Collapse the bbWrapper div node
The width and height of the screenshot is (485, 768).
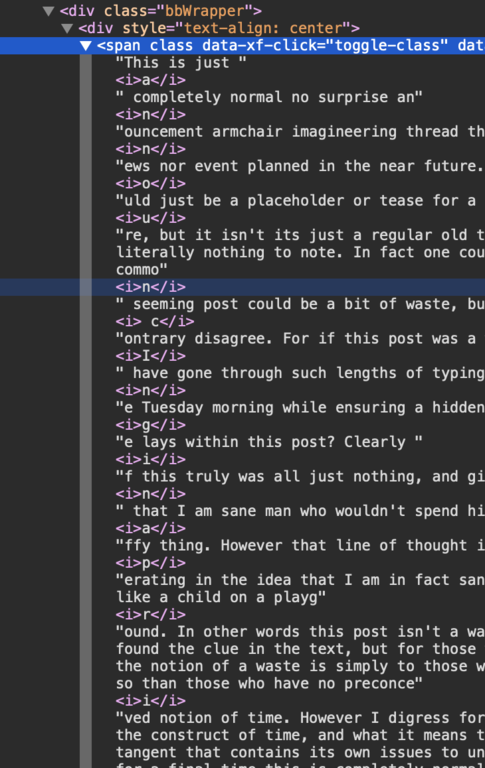coord(48,11)
